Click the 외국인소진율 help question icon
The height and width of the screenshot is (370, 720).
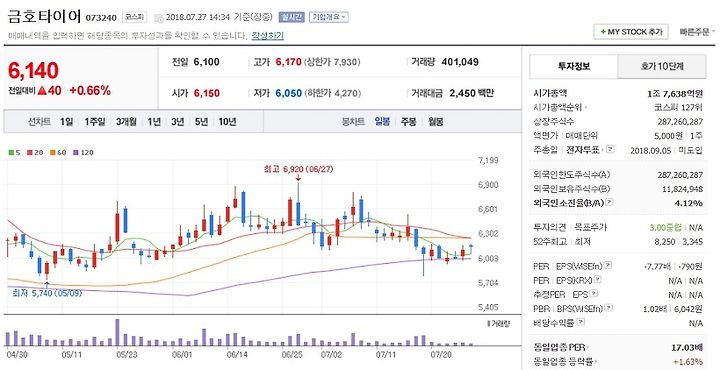610,202
